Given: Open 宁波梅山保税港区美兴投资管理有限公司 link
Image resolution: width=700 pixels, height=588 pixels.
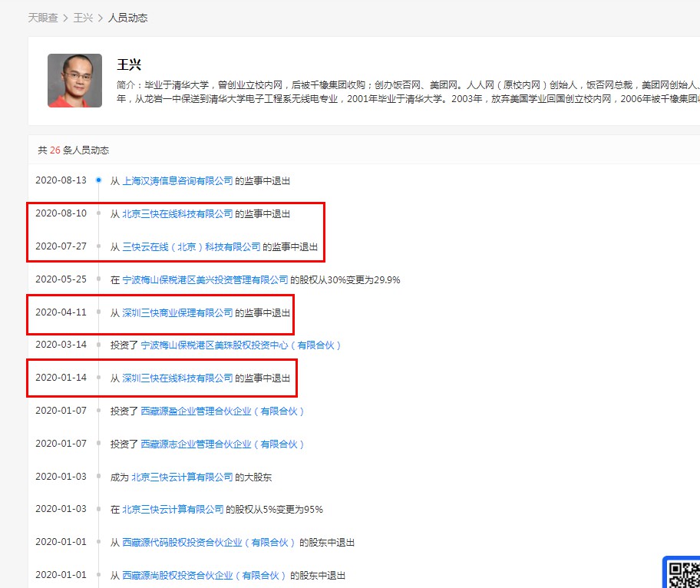Looking at the screenshot, I should tap(206, 280).
